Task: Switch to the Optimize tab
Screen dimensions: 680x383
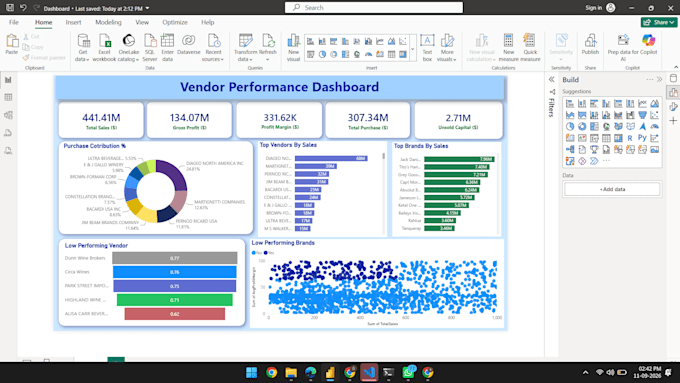Action: click(175, 22)
